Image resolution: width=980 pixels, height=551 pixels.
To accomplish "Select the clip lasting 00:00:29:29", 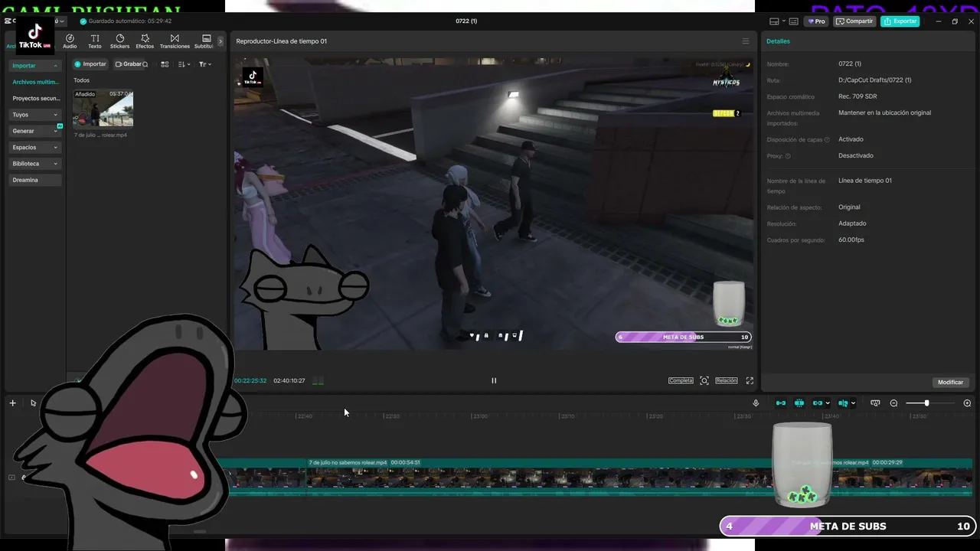I will 880,477.
